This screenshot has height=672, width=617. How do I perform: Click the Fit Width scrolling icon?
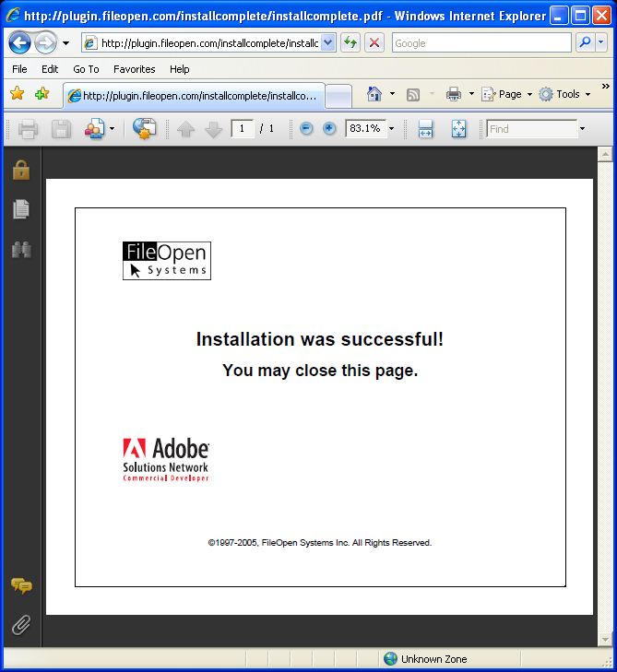click(x=425, y=129)
